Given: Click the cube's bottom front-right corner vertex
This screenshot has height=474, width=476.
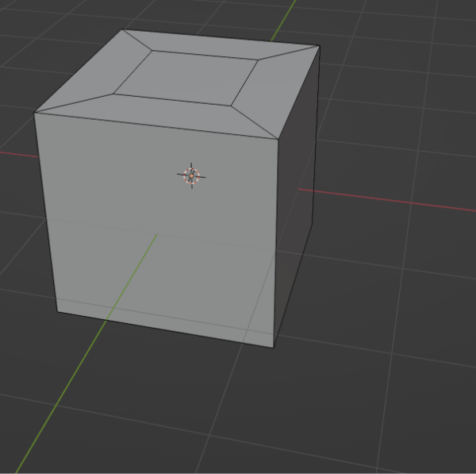Looking at the screenshot, I should click(x=274, y=347).
